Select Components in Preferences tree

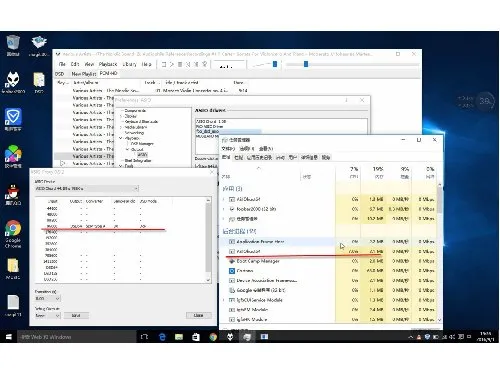point(135,110)
